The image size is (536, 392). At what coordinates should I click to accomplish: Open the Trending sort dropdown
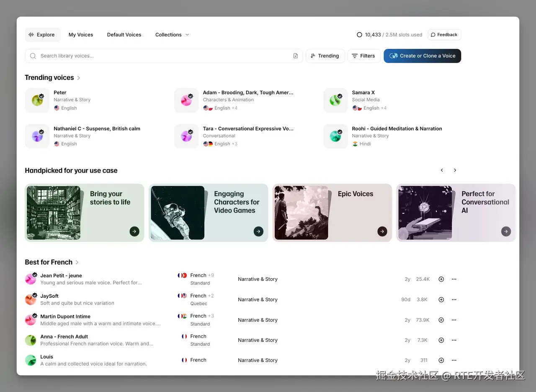(325, 56)
